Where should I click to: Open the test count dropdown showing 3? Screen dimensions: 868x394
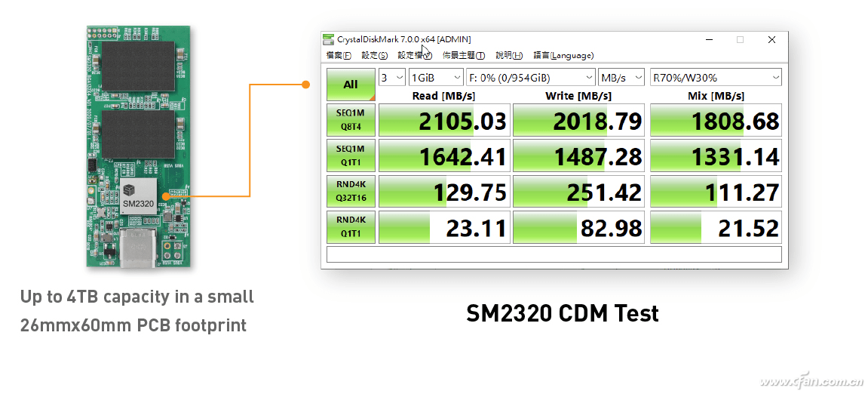391,78
